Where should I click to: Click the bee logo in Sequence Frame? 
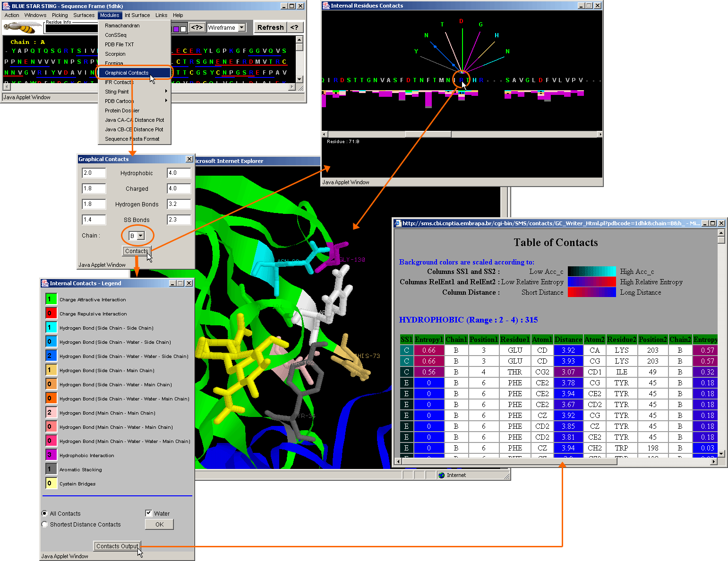[22, 28]
